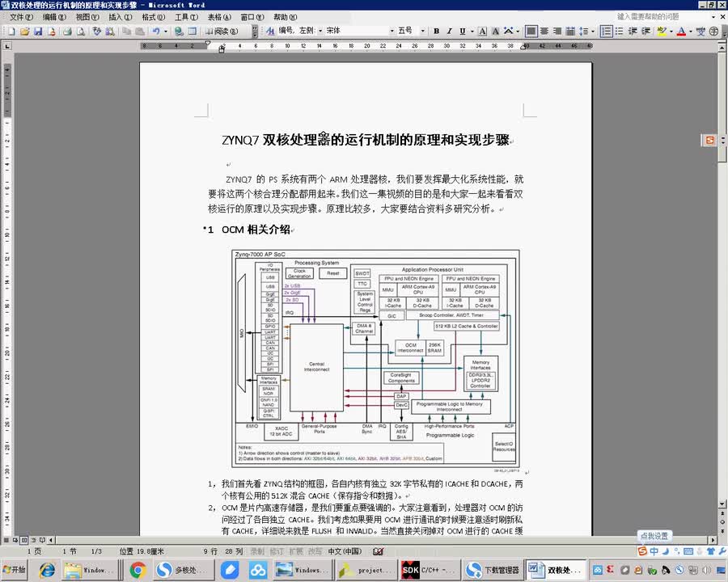The height and width of the screenshot is (582, 728).
Task: Open the 表格 (Table) menu
Action: pyautogui.click(x=219, y=17)
